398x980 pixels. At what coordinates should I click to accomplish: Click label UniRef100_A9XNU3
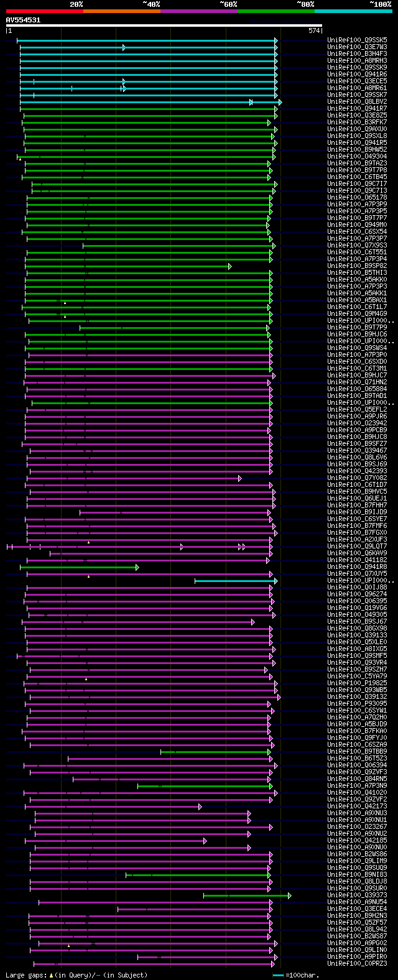tap(357, 813)
